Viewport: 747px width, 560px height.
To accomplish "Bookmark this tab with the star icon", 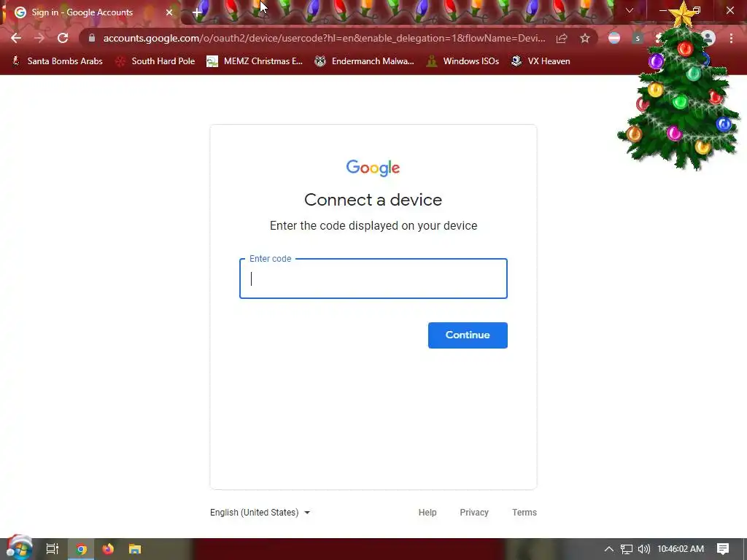I will (x=585, y=38).
